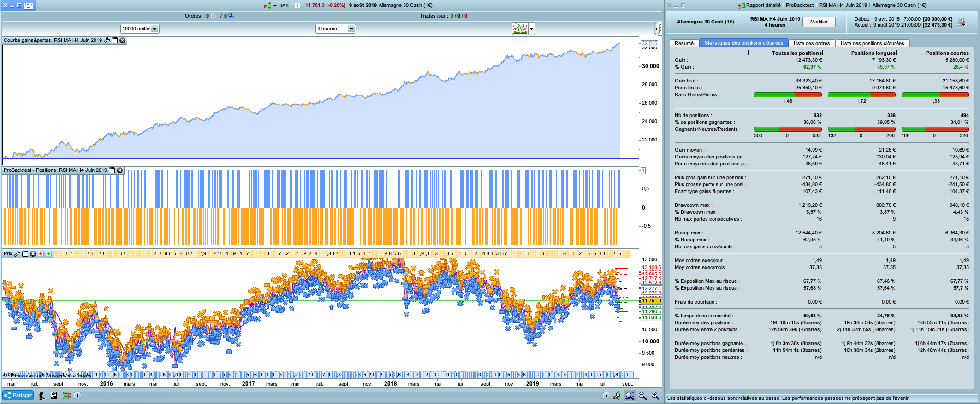The width and height of the screenshot is (980, 404).
Task: Click the horizontal chart scrollbar track
Action: coord(341,396)
